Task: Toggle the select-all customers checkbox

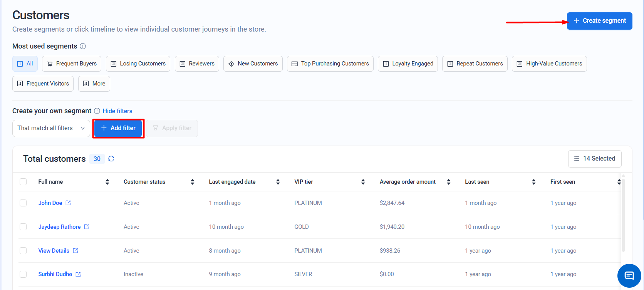Action: [23, 182]
